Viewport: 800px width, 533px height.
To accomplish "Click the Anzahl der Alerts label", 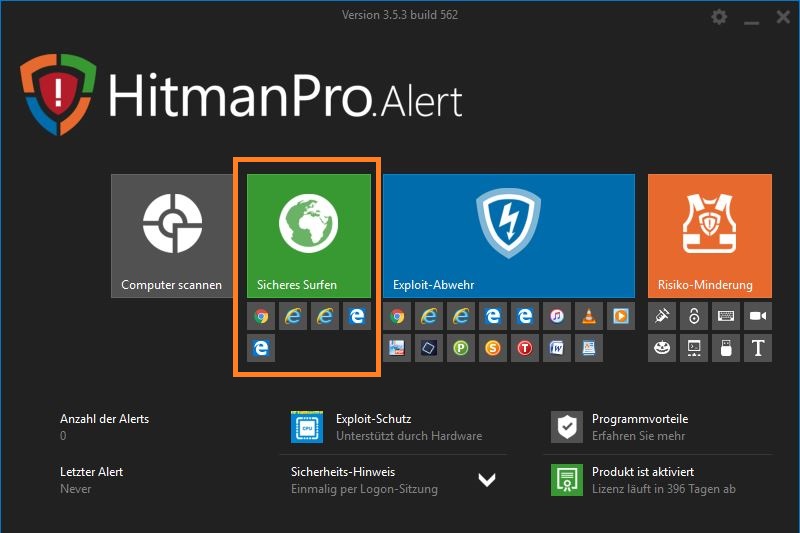I will tap(105, 419).
